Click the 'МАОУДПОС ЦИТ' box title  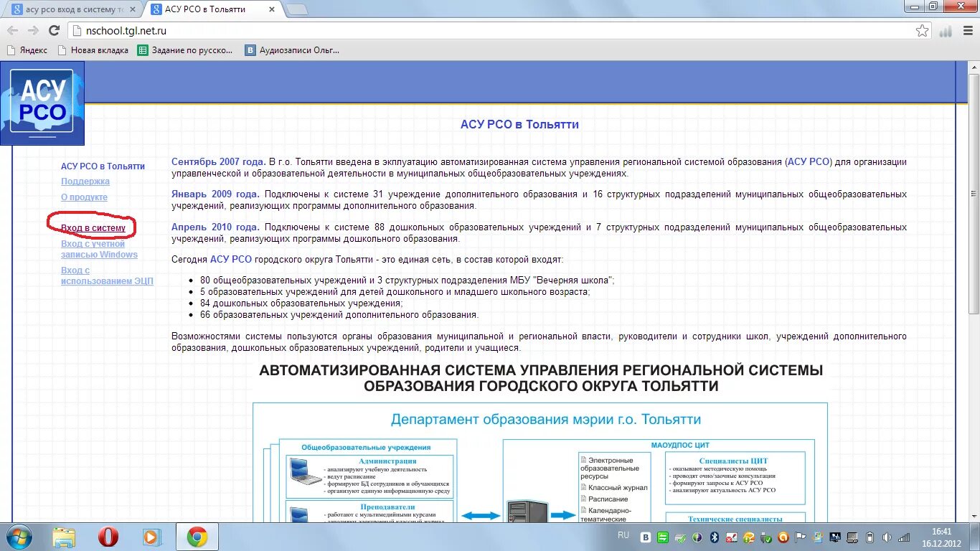coord(680,445)
